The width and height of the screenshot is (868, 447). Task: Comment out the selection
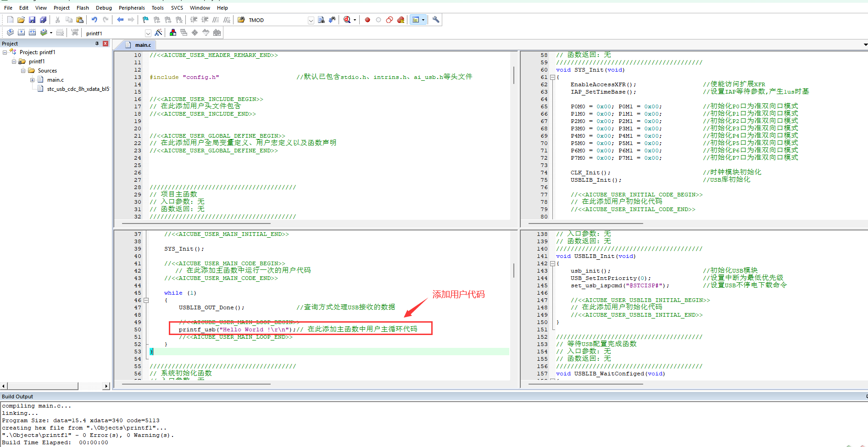(216, 20)
